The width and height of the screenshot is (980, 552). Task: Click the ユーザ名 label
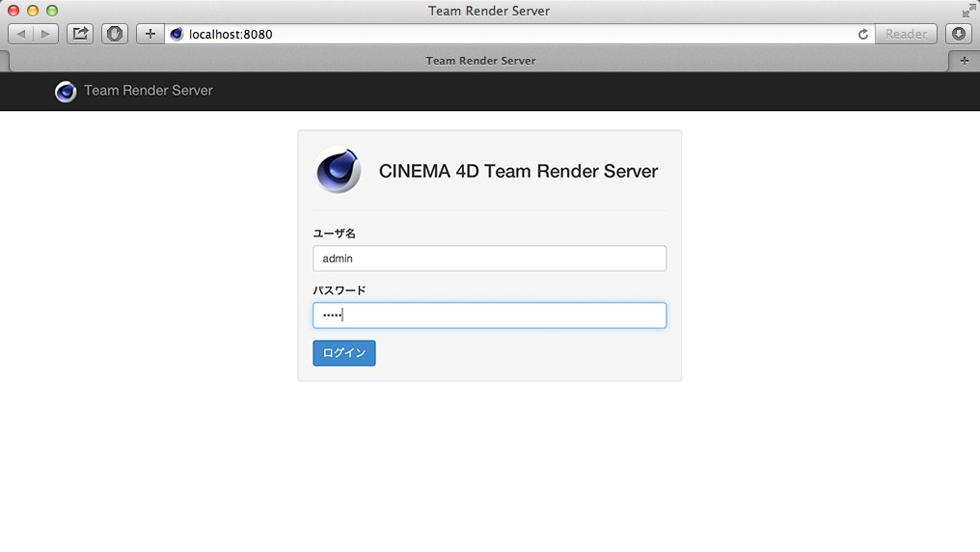[335, 234]
